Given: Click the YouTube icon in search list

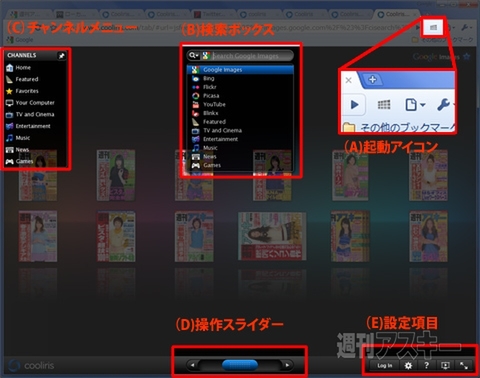Looking at the screenshot, I should (196, 104).
